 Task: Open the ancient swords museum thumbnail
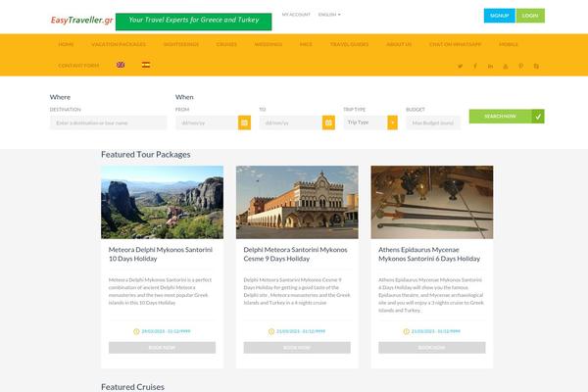(432, 202)
